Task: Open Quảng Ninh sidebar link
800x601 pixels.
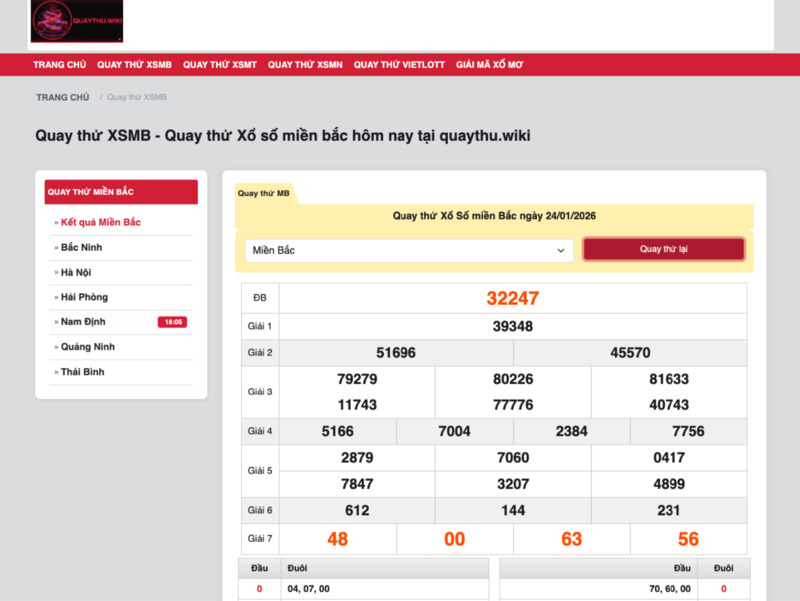Action: [87, 347]
